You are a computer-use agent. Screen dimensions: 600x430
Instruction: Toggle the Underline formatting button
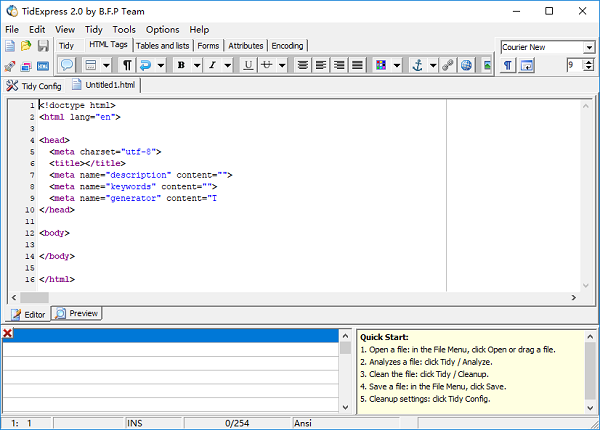[x=247, y=65]
